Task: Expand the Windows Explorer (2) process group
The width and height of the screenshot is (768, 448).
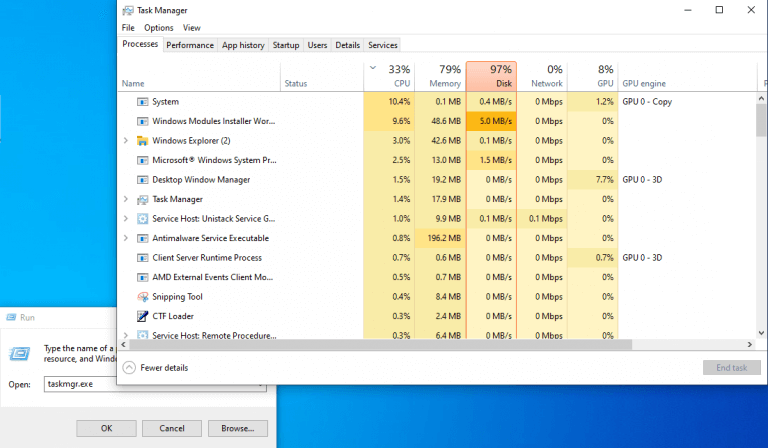Action: pos(125,141)
